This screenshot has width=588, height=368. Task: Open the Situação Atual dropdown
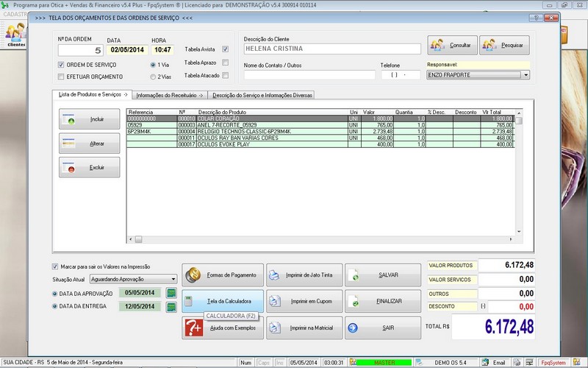point(173,280)
